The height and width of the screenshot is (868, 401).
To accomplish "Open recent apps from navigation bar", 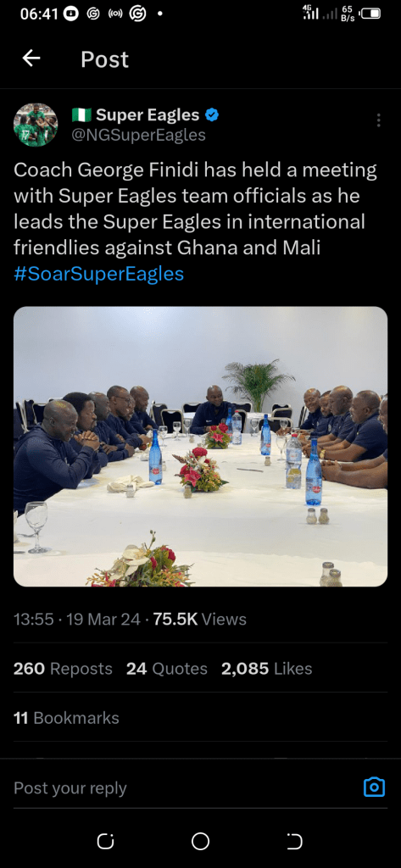I will (x=105, y=842).
